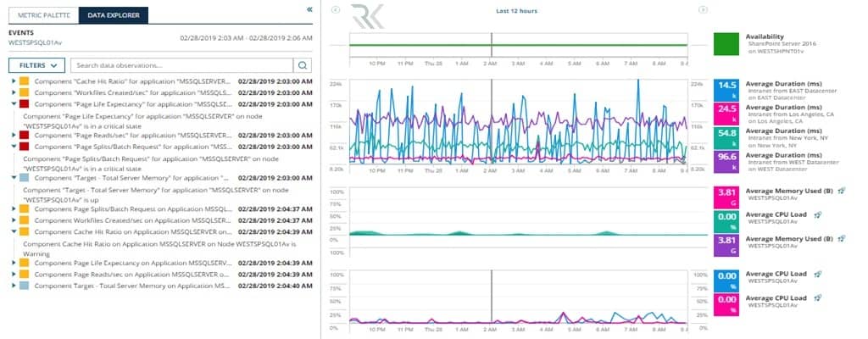Go to the previous time range arrow
The height and width of the screenshot is (339, 868).
(x=336, y=10)
